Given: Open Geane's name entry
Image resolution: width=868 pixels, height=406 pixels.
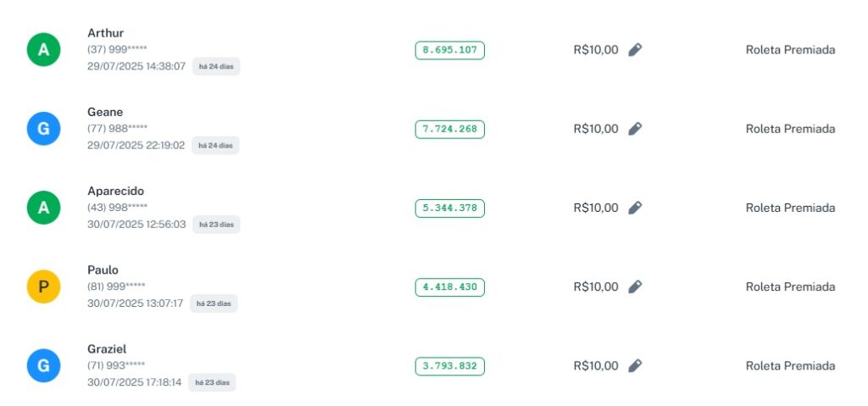Looking at the screenshot, I should pyautogui.click(x=105, y=112).
